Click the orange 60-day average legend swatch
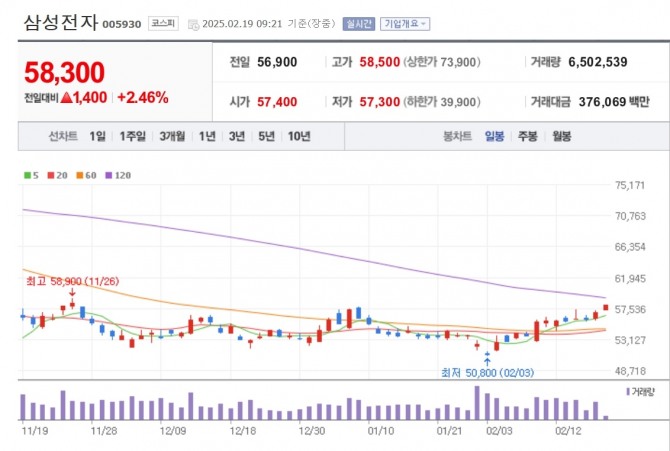 coord(79,175)
